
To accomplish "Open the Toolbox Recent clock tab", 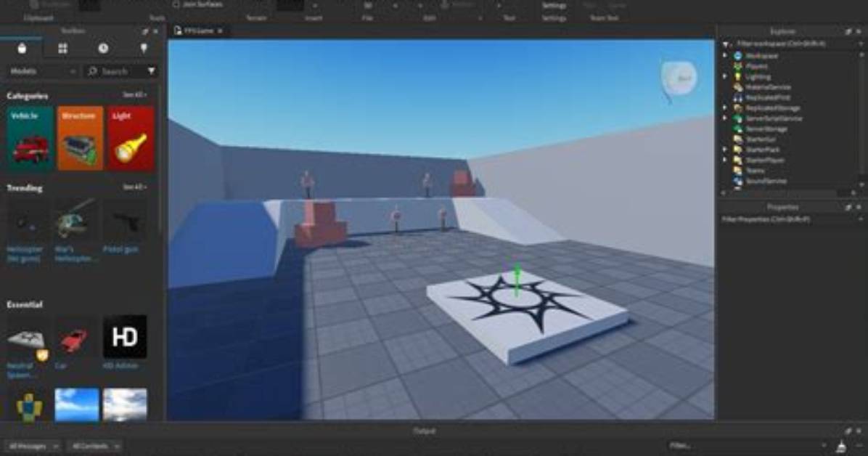I will [x=103, y=49].
